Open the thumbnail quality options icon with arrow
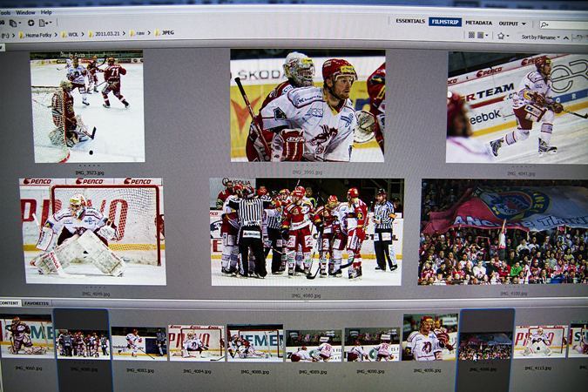588x392 pixels. pyautogui.click(x=483, y=35)
